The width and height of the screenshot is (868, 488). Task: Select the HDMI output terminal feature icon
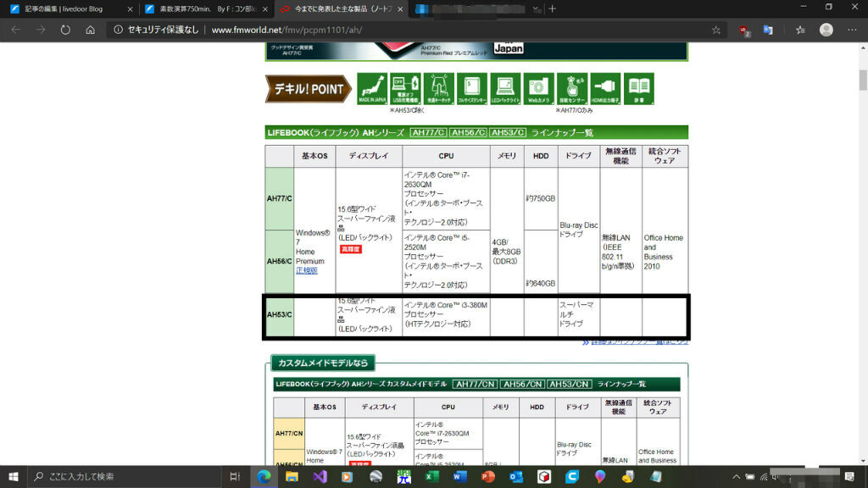(605, 88)
